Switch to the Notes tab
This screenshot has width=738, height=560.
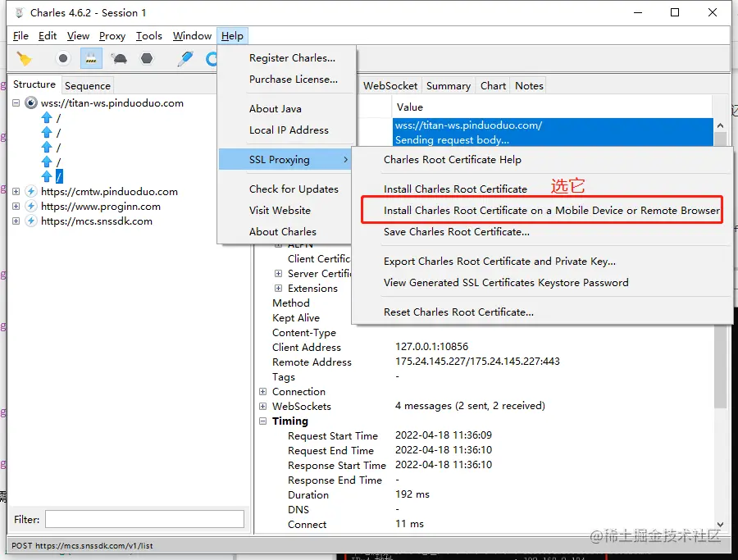point(529,85)
